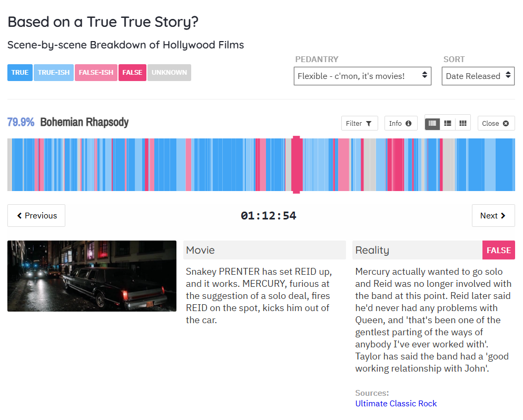Open Ultimate Classic Rock source link
This screenshot has width=523, height=420.
[396, 404]
